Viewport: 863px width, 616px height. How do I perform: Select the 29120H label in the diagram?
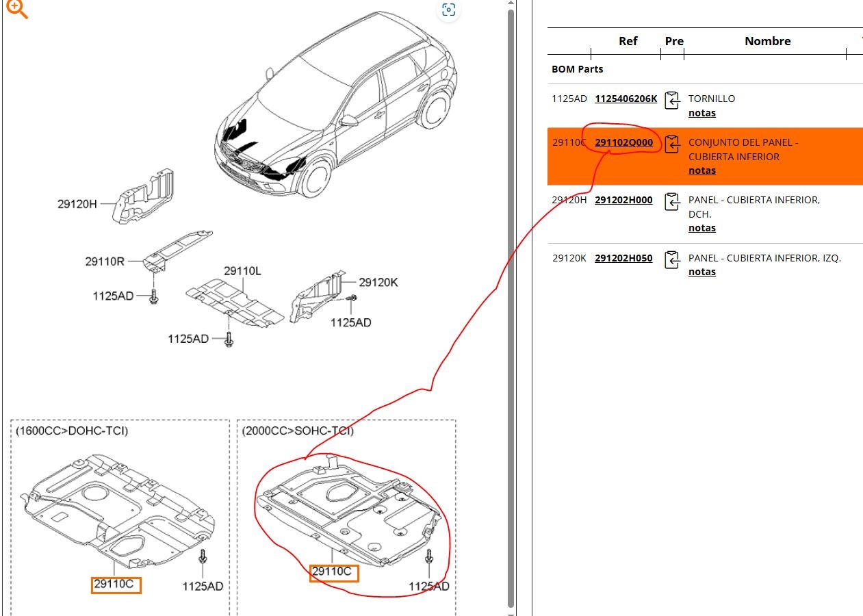click(x=77, y=204)
